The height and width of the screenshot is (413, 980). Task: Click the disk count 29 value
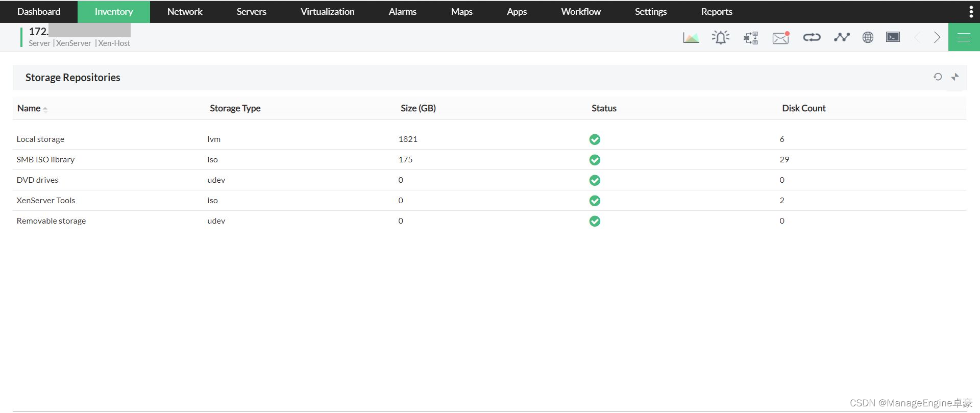pyautogui.click(x=785, y=160)
